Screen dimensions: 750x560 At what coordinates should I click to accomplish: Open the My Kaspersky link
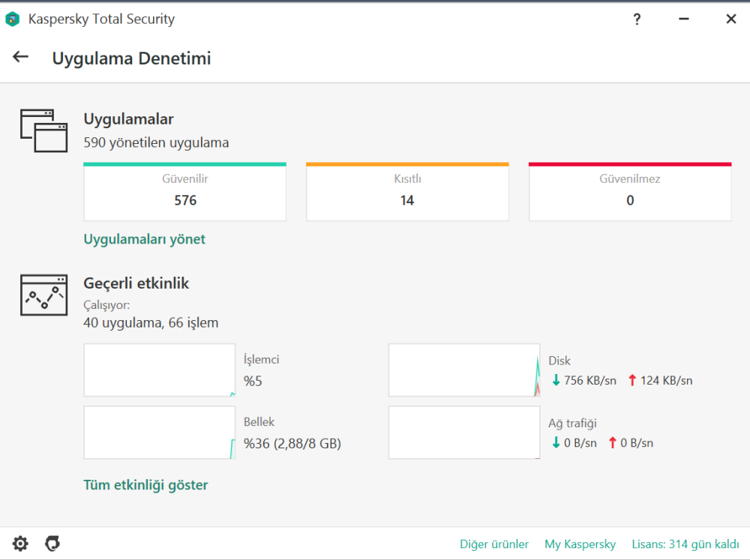(580, 544)
